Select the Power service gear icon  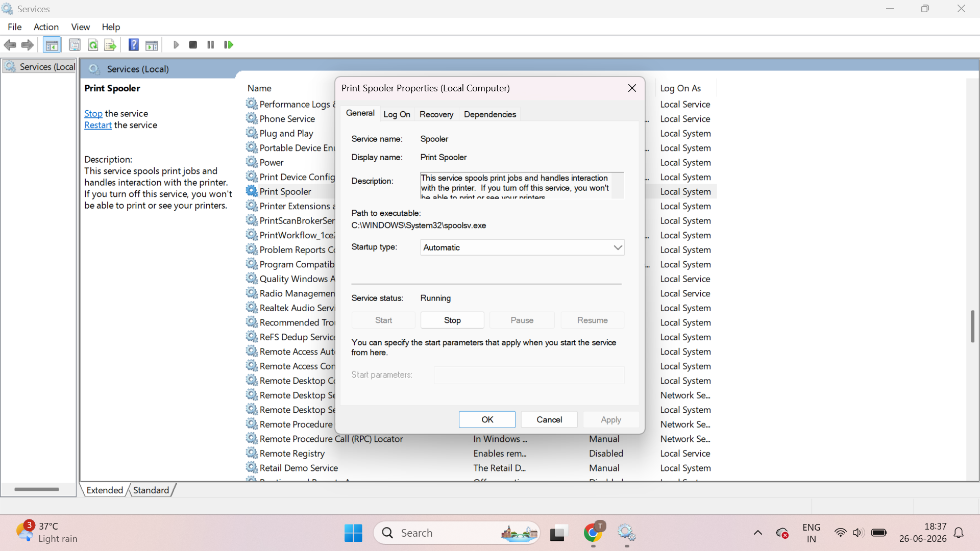252,162
